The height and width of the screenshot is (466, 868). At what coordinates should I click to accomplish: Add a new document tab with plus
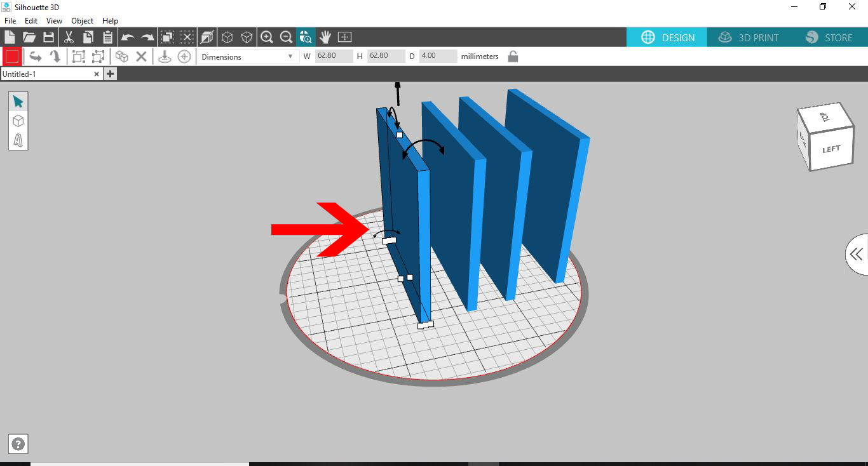click(110, 74)
